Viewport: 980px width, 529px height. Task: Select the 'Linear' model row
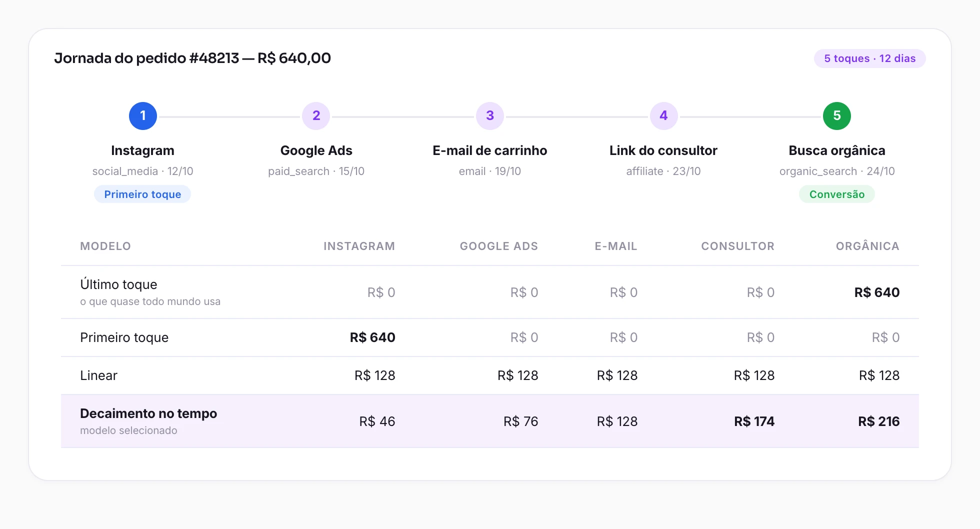pos(490,375)
